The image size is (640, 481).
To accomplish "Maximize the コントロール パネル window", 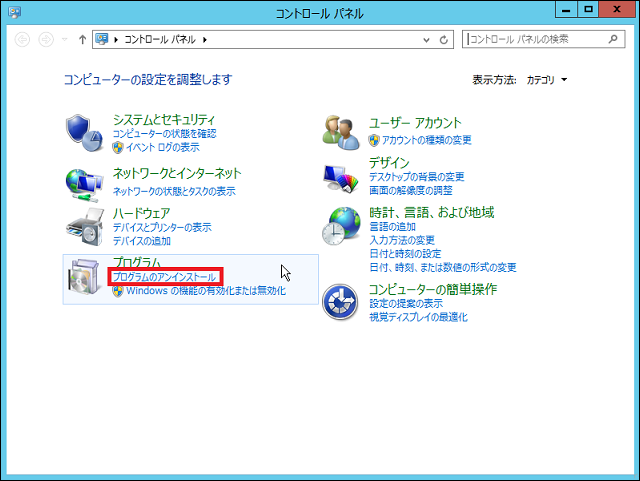I will [x=588, y=10].
